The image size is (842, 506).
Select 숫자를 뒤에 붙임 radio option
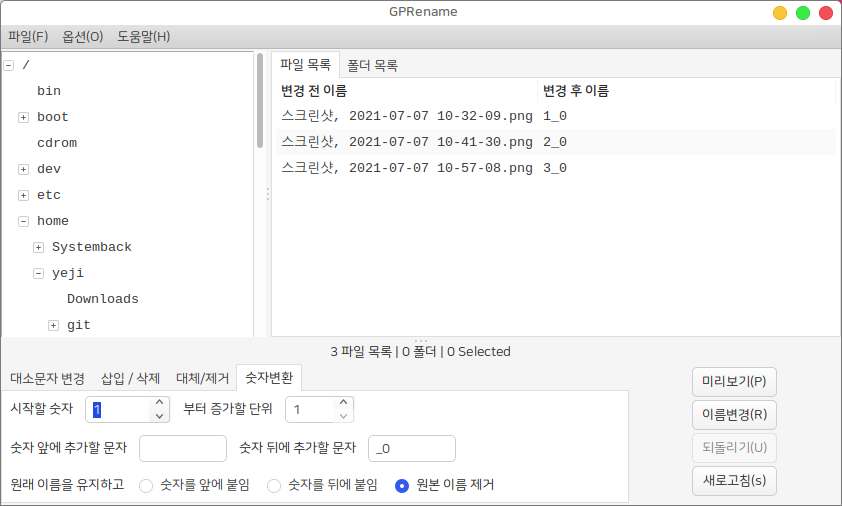(x=274, y=485)
